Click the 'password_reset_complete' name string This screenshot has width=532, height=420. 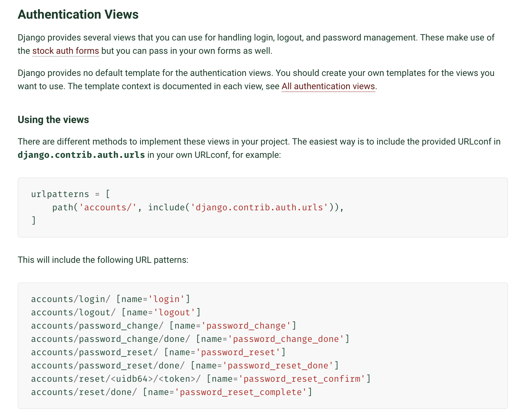point(241,392)
